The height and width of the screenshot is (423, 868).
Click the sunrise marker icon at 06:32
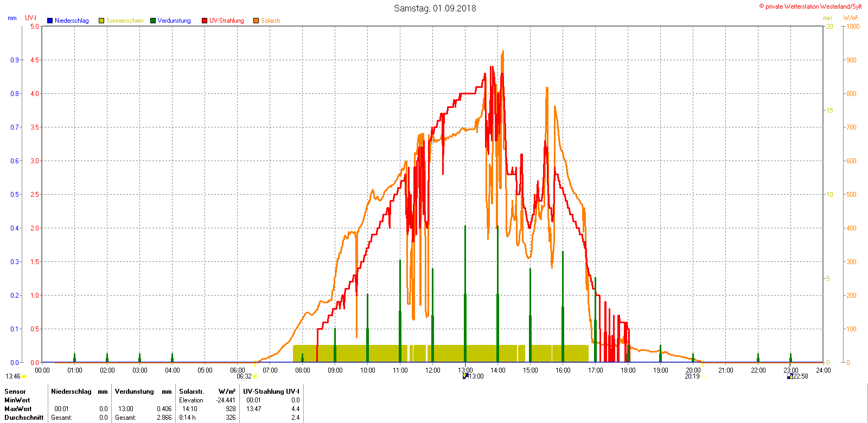pos(256,376)
